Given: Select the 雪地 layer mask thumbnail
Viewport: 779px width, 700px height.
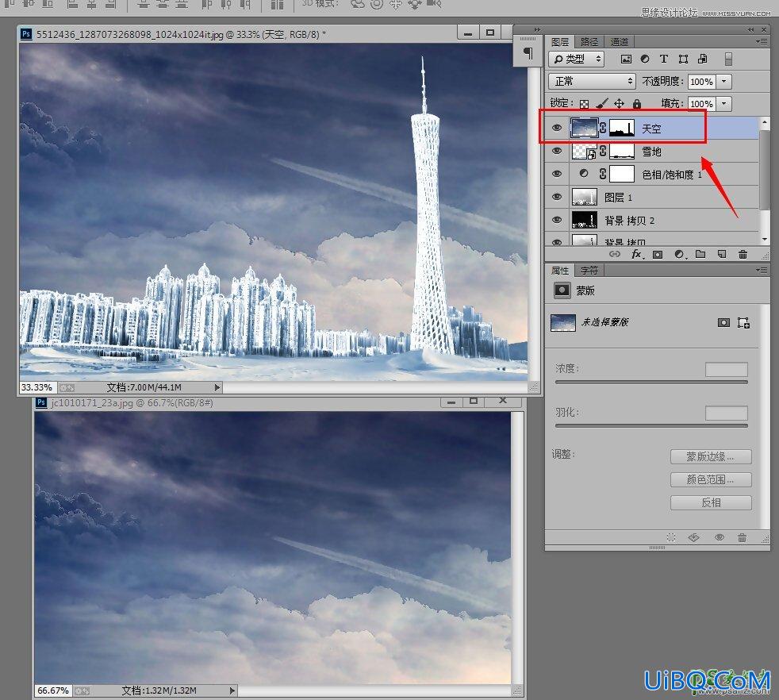Looking at the screenshot, I should click(x=621, y=151).
